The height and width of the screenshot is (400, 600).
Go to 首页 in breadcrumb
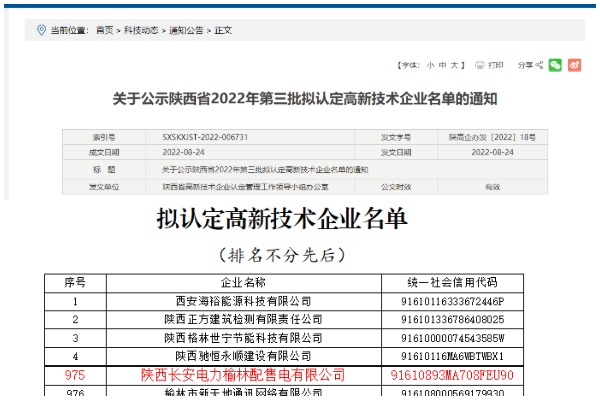click(104, 30)
